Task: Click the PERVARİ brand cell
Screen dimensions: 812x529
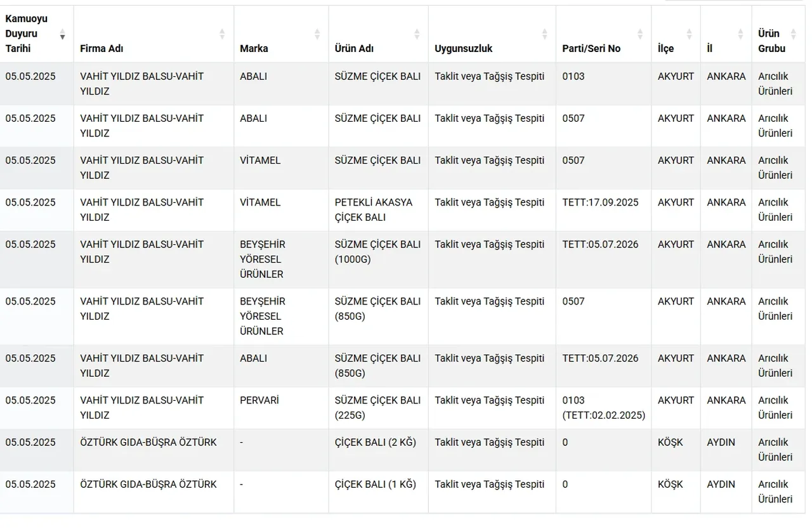Action: pos(259,400)
